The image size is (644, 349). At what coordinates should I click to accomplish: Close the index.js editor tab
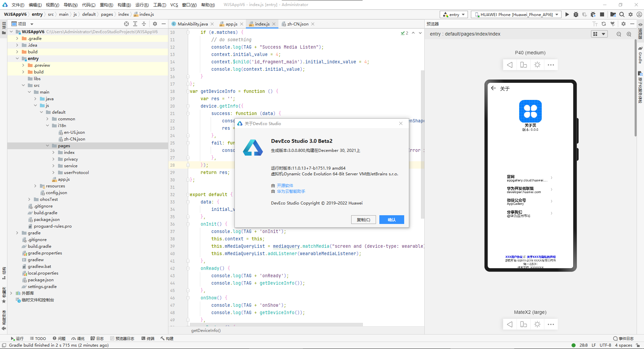274,24
